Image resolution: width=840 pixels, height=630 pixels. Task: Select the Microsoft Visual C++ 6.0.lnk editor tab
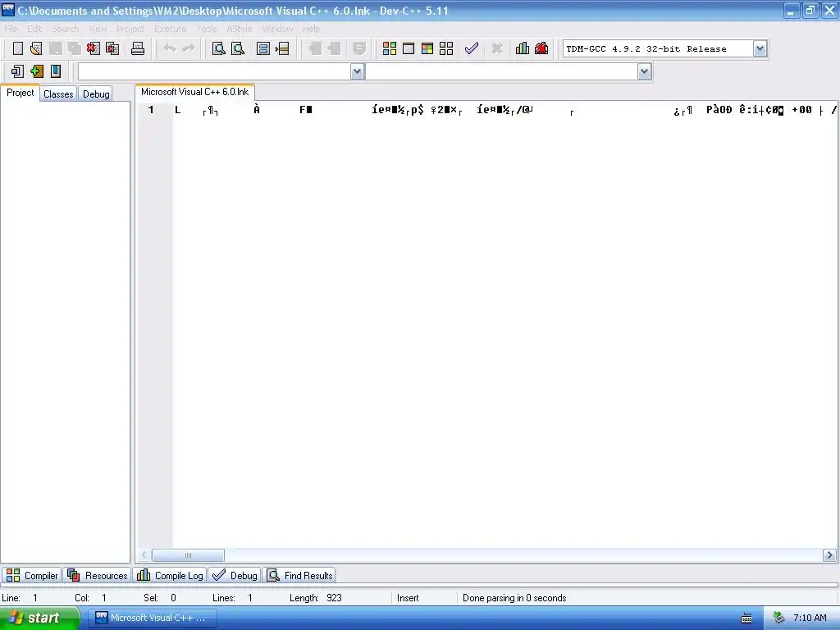pos(194,92)
